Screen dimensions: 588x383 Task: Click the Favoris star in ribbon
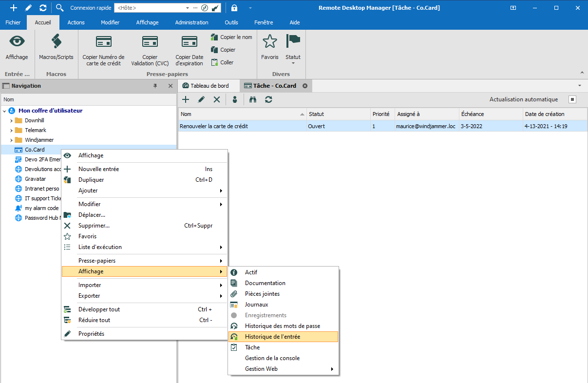[269, 42]
